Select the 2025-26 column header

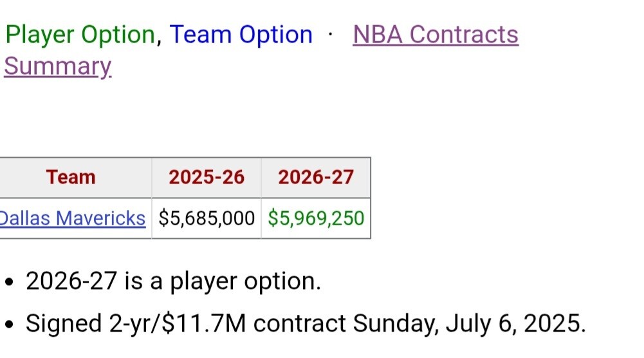coord(207,177)
